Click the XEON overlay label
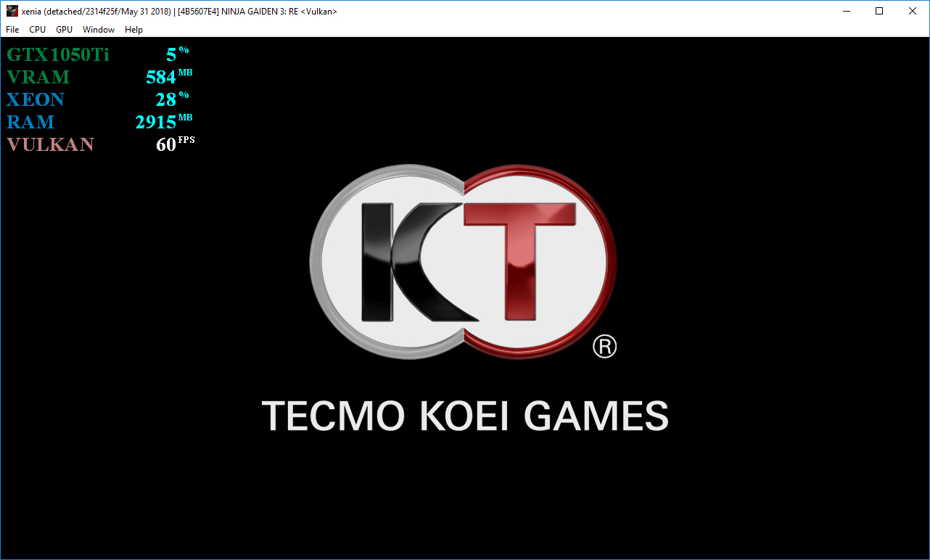This screenshot has width=930, height=560. (36, 99)
